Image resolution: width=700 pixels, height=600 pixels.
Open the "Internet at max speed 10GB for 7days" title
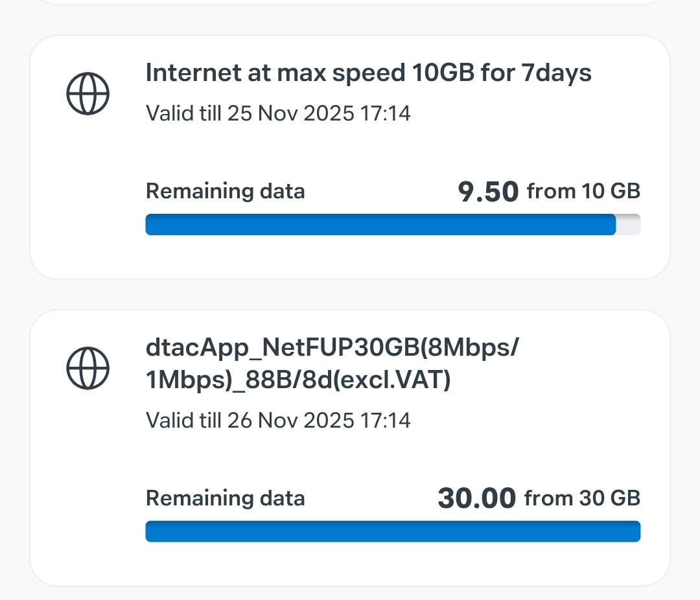pyautogui.click(x=368, y=73)
